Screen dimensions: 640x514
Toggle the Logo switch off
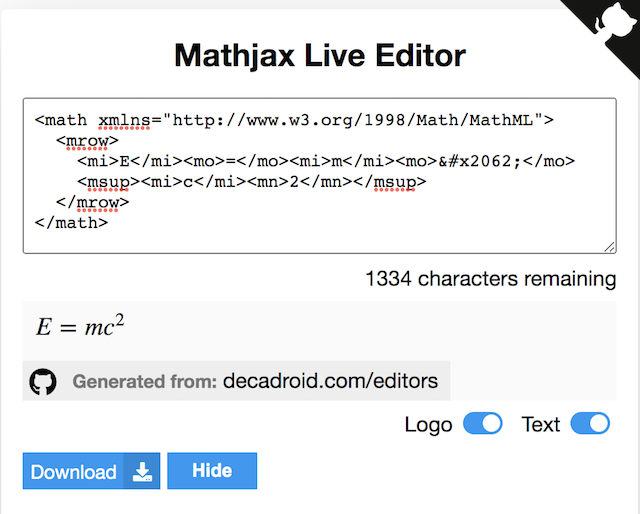(482, 423)
